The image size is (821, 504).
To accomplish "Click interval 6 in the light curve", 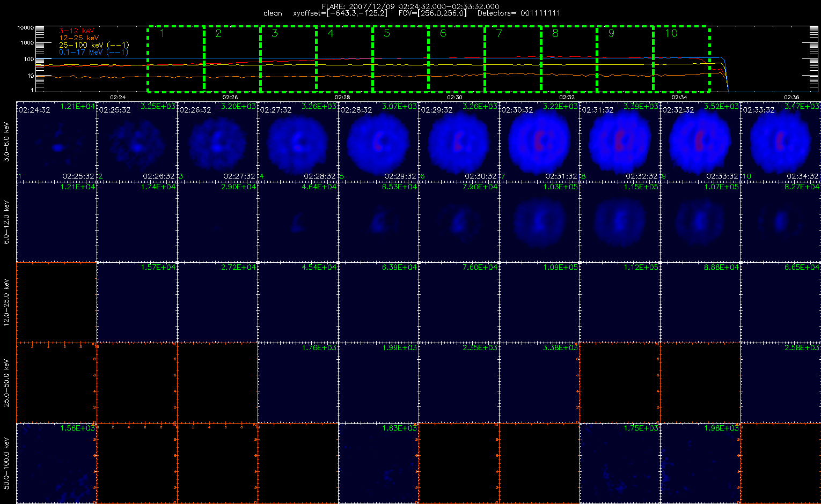I will [x=457, y=59].
